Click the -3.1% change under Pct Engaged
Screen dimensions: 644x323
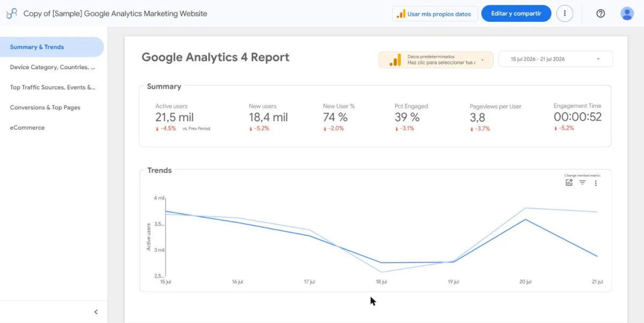pyautogui.click(x=405, y=129)
